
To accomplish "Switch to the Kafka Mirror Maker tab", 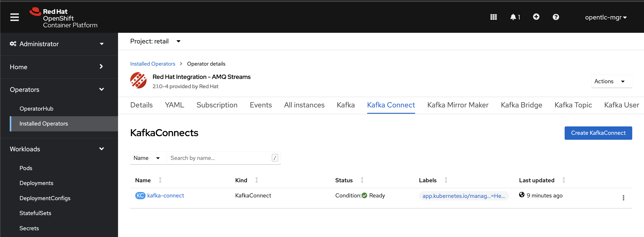I will (457, 105).
